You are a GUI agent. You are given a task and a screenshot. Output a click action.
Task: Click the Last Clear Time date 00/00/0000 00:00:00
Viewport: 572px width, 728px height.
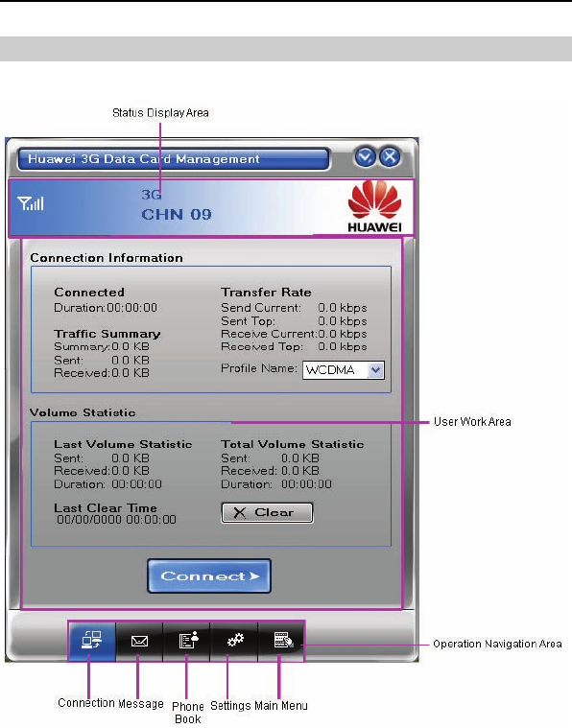(x=117, y=520)
